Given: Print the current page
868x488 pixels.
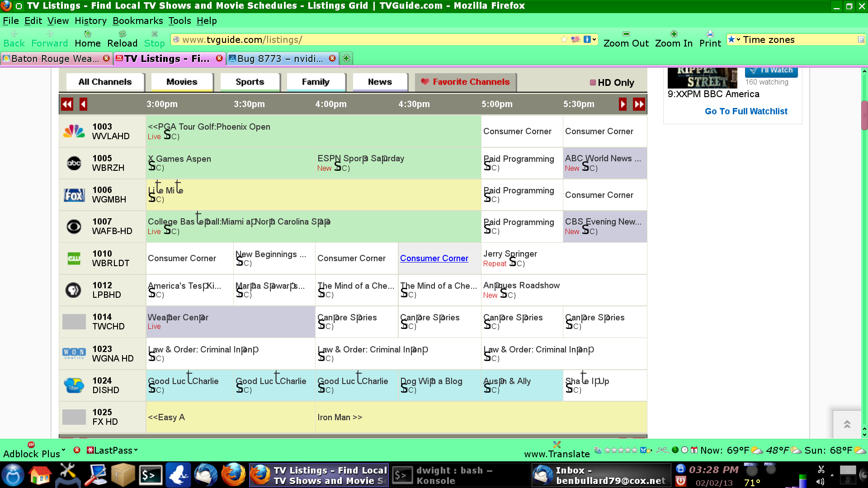Looking at the screenshot, I should [710, 39].
